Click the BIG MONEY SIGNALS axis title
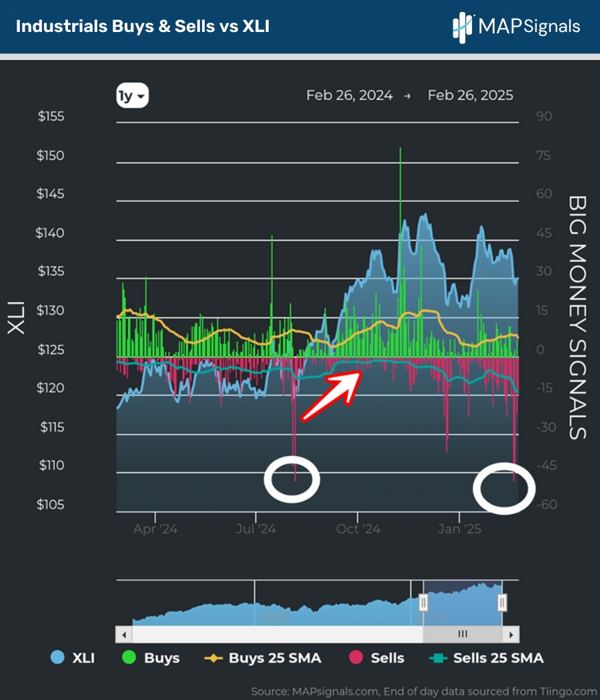The width and height of the screenshot is (600, 700). click(577, 317)
